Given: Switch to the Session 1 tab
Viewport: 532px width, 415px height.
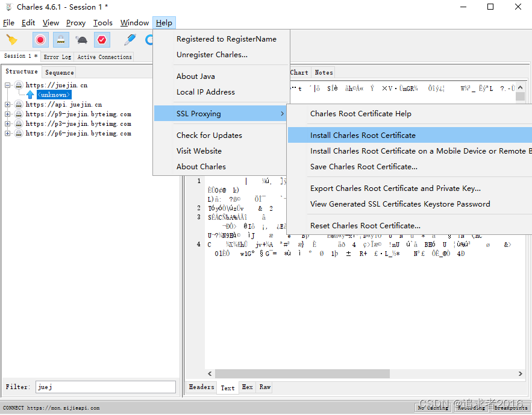Looking at the screenshot, I should [20, 56].
